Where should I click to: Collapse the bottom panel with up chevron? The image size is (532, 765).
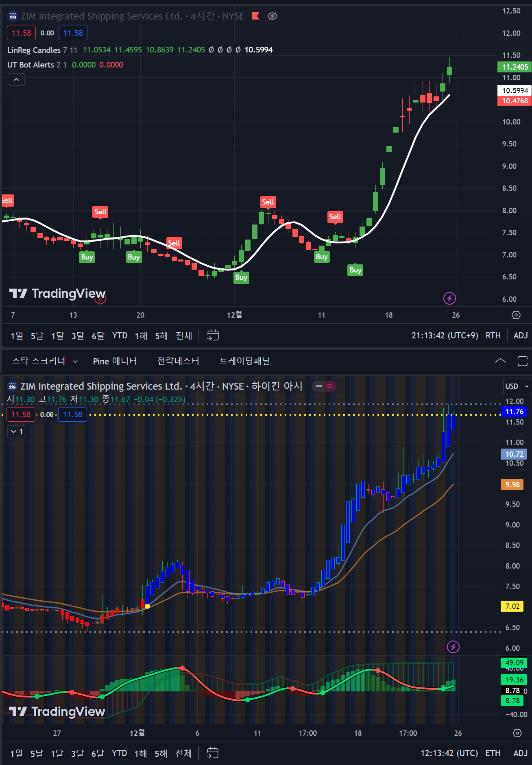click(500, 361)
